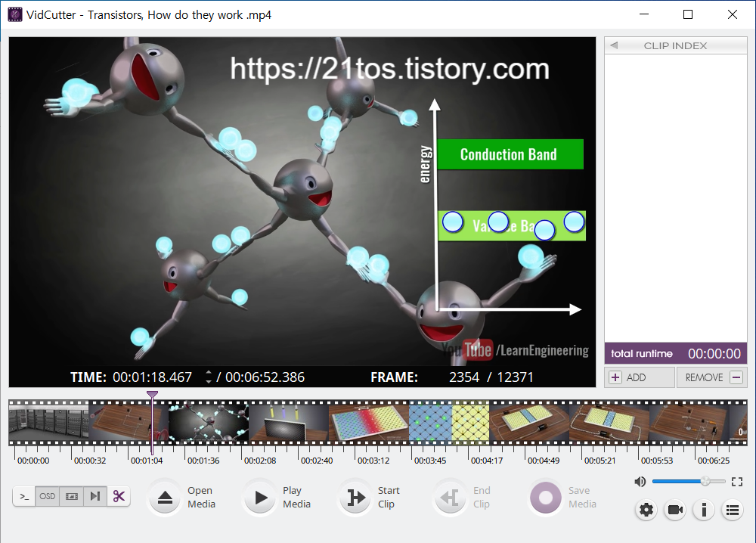This screenshot has width=756, height=543.
Task: Click the VidCutter app icon in title bar
Action: [x=15, y=14]
